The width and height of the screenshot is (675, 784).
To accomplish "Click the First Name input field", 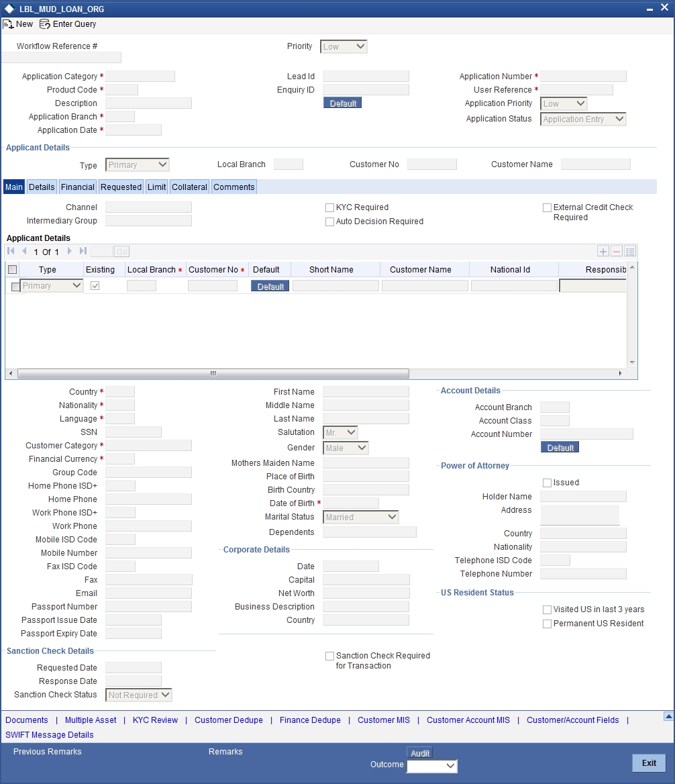I will pos(366,391).
